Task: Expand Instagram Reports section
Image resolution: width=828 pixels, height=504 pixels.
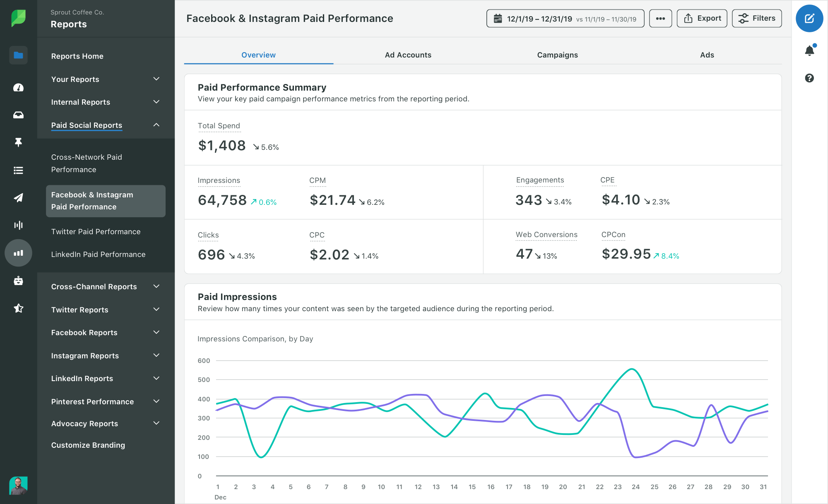Action: (x=106, y=355)
